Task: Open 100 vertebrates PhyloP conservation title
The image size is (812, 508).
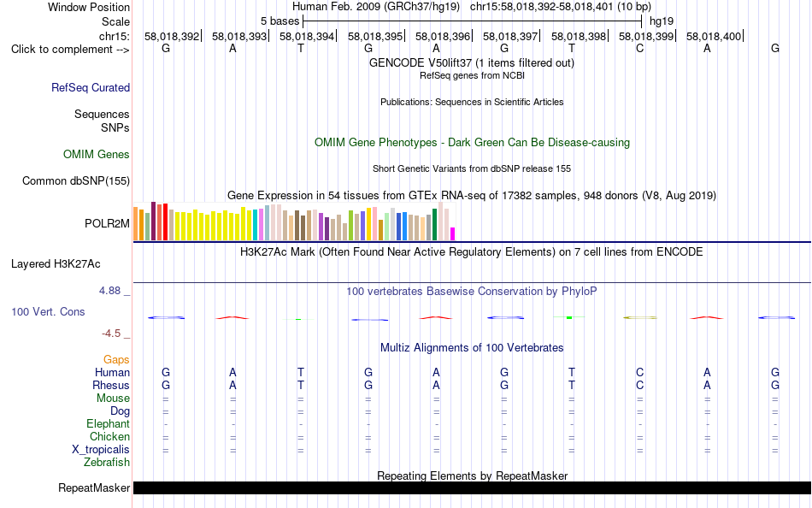Action: 471,292
